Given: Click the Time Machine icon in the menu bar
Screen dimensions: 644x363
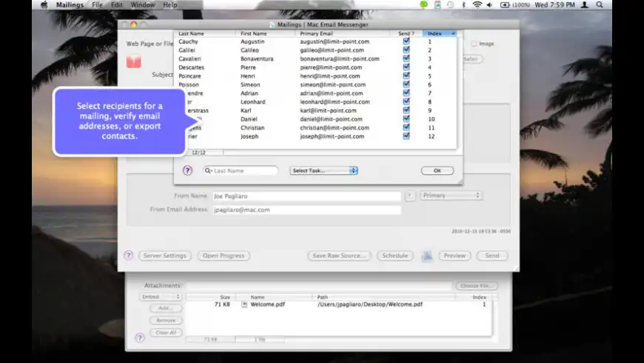Looking at the screenshot, I should tap(451, 5).
